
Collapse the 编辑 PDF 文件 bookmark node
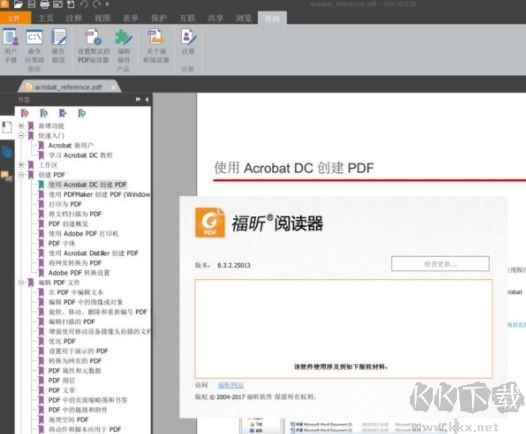(x=21, y=282)
